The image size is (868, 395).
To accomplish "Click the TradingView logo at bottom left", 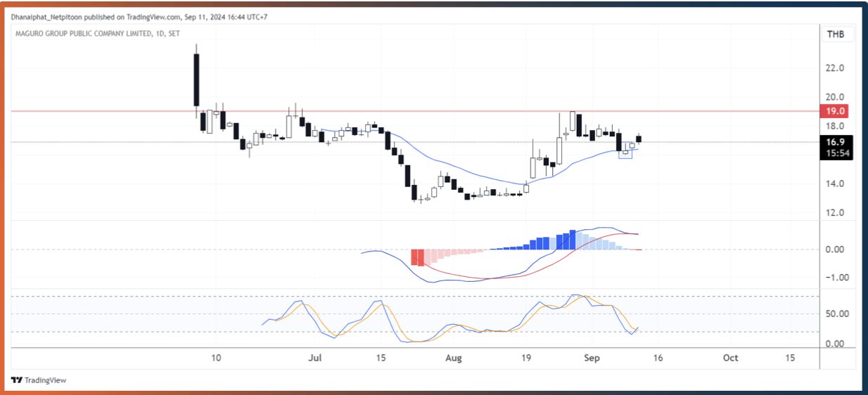I will click(39, 380).
